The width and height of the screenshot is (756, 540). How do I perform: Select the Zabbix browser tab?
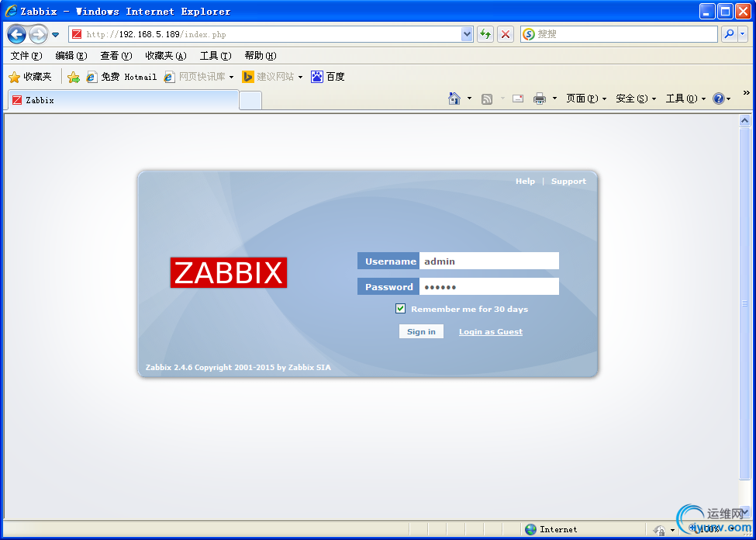[123, 100]
